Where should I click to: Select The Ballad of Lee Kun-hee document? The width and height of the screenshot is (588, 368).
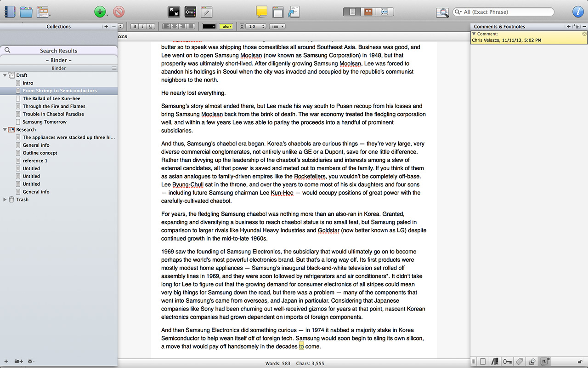(x=51, y=98)
